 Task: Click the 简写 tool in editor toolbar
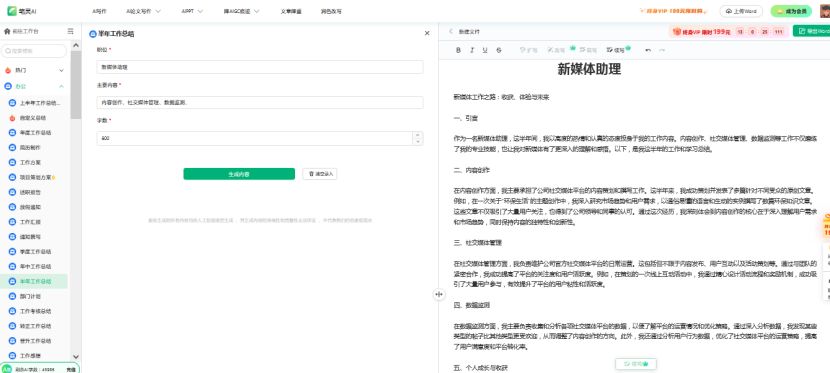coord(588,50)
